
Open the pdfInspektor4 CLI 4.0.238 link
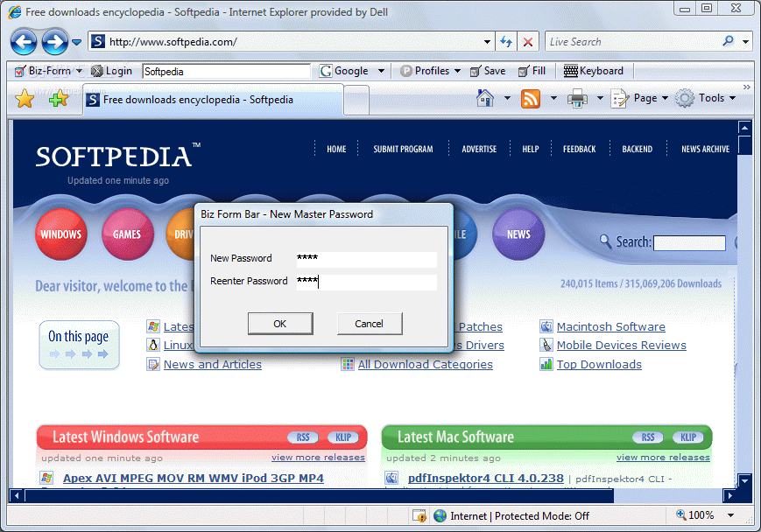pos(486,478)
